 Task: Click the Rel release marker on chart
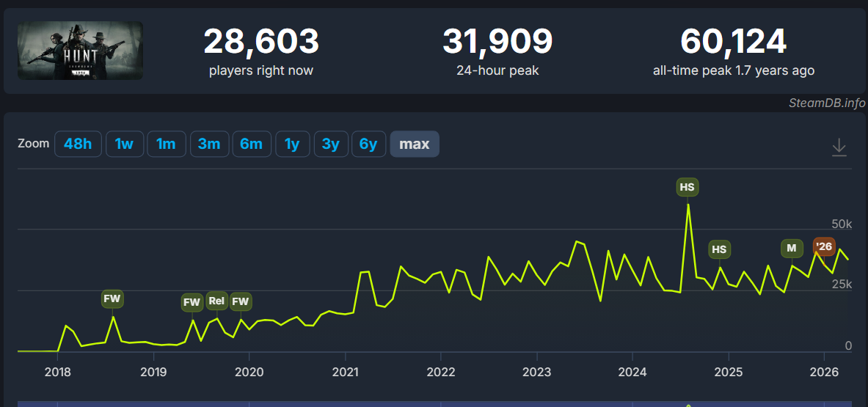(x=216, y=301)
